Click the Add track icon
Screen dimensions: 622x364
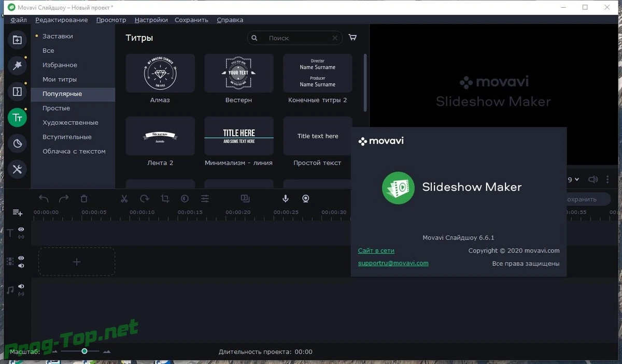coord(18,212)
